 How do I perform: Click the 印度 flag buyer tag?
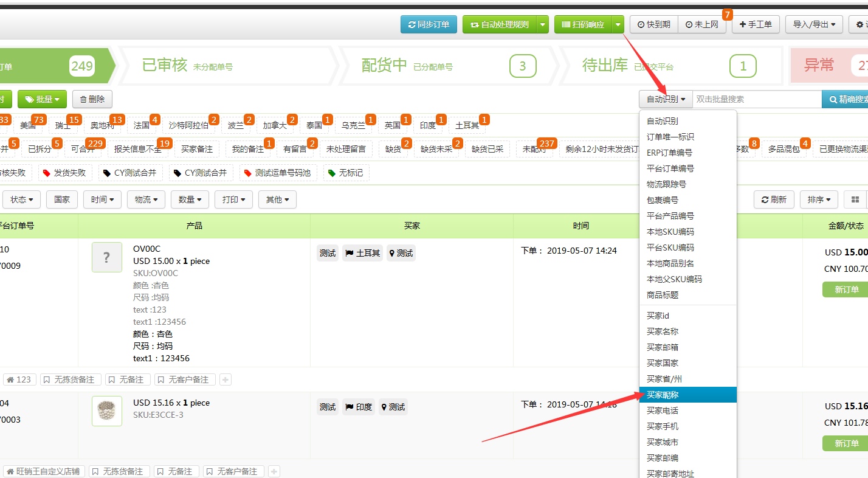tap(359, 407)
